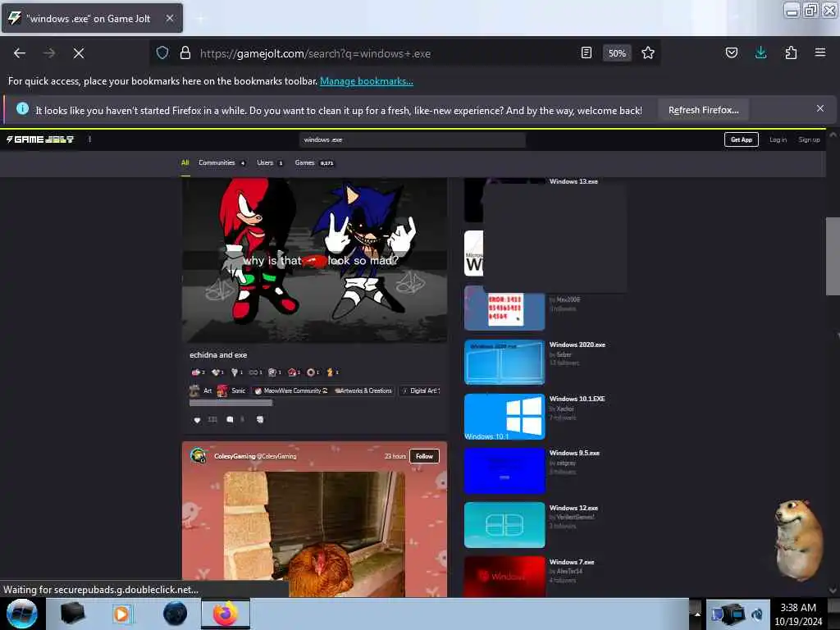Open the Digital Art tag
This screenshot has height=630, width=840.
421,391
